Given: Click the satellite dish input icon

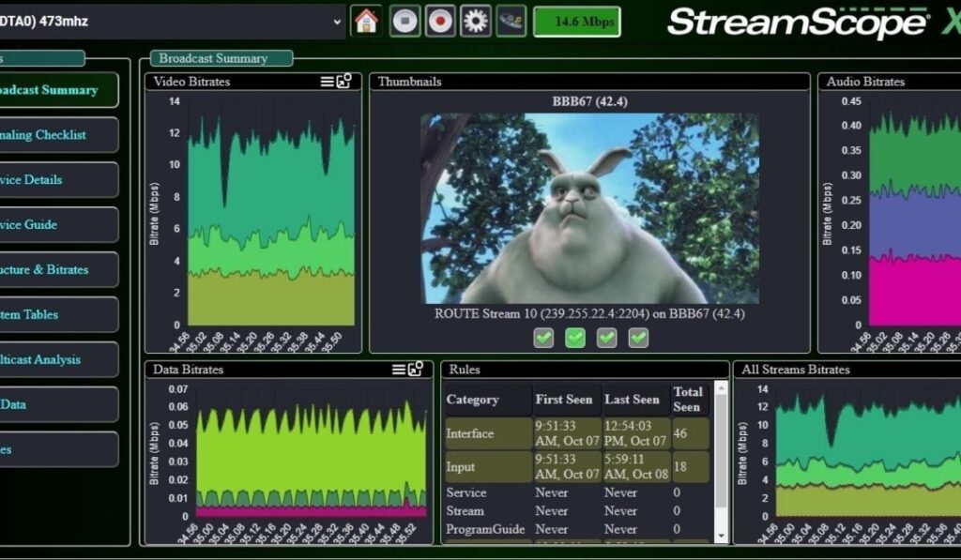Looking at the screenshot, I should click(511, 21).
